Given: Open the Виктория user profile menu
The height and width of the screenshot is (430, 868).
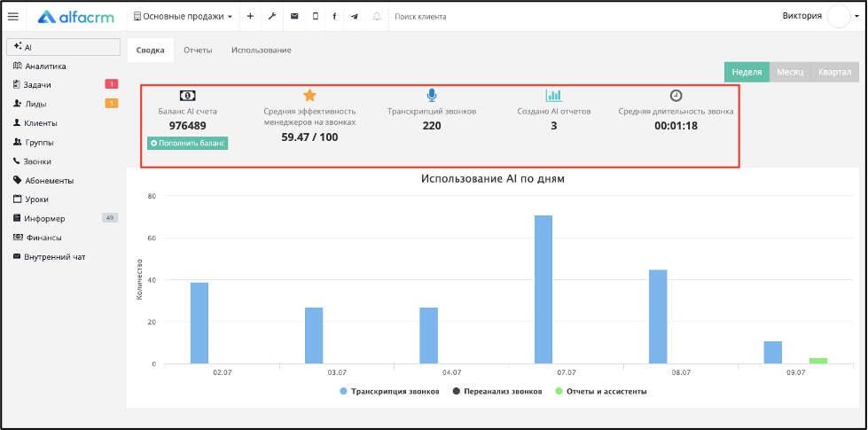Looking at the screenshot, I should (816, 16).
